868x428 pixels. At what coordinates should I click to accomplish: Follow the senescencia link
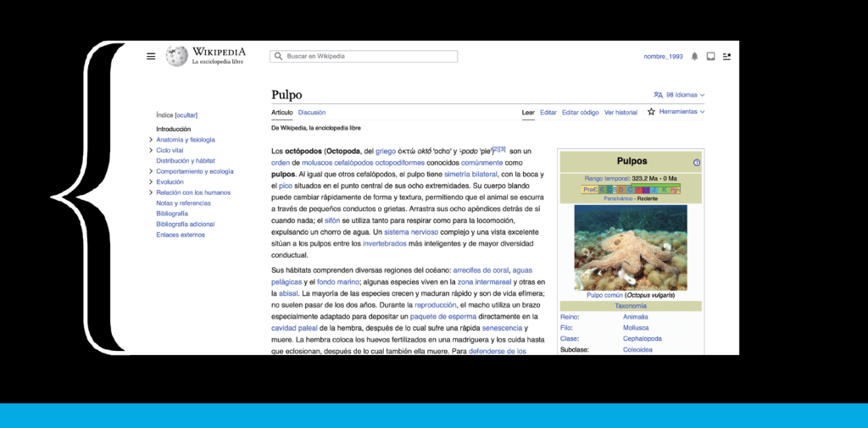[x=502, y=328]
